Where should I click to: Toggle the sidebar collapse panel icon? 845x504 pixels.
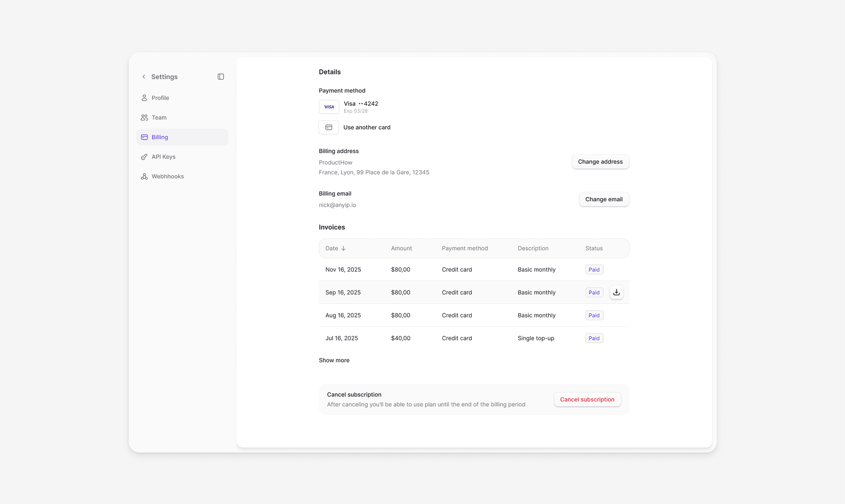pyautogui.click(x=221, y=77)
